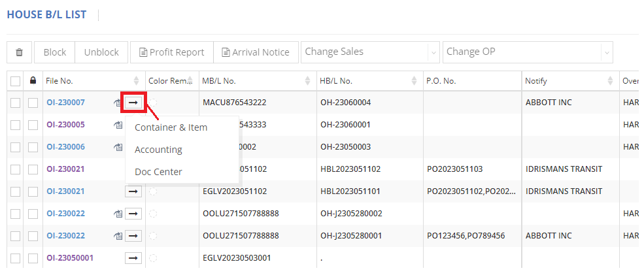The height and width of the screenshot is (279, 644).
Task: Open Doc Center from the popup menu
Action: pyautogui.click(x=158, y=172)
